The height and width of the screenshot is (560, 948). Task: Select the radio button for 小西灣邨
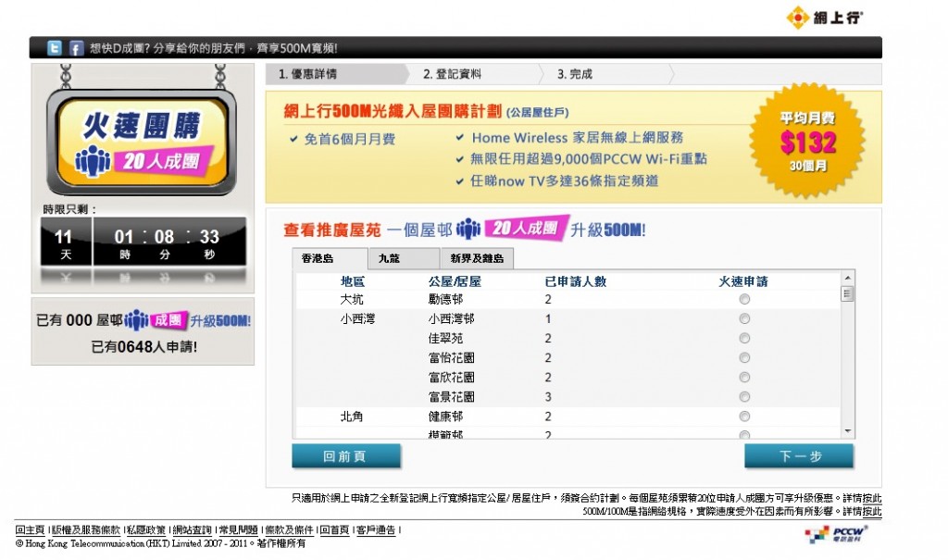pyautogui.click(x=744, y=318)
